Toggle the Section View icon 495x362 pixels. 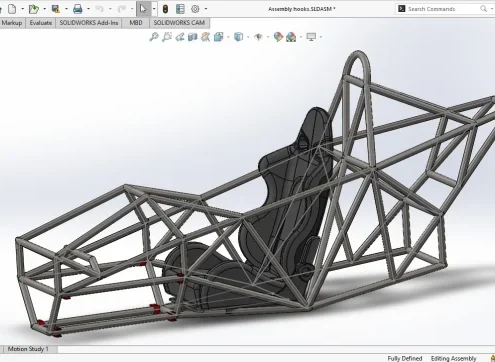[193, 37]
